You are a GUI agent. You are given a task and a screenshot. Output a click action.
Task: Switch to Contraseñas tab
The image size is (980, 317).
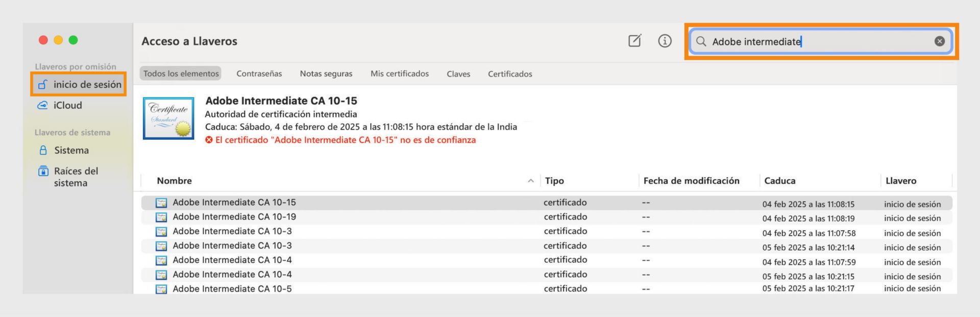259,74
